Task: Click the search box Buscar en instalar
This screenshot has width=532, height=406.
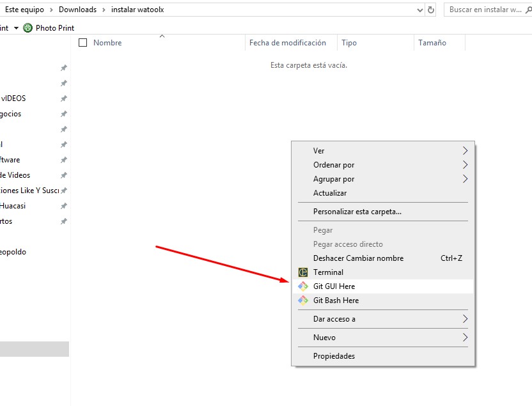Action: click(485, 10)
